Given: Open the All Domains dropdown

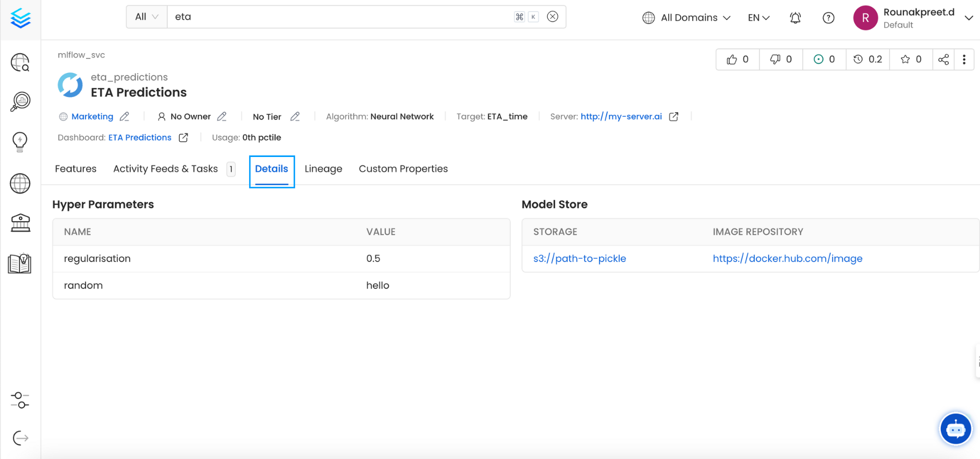Looking at the screenshot, I should click(686, 18).
